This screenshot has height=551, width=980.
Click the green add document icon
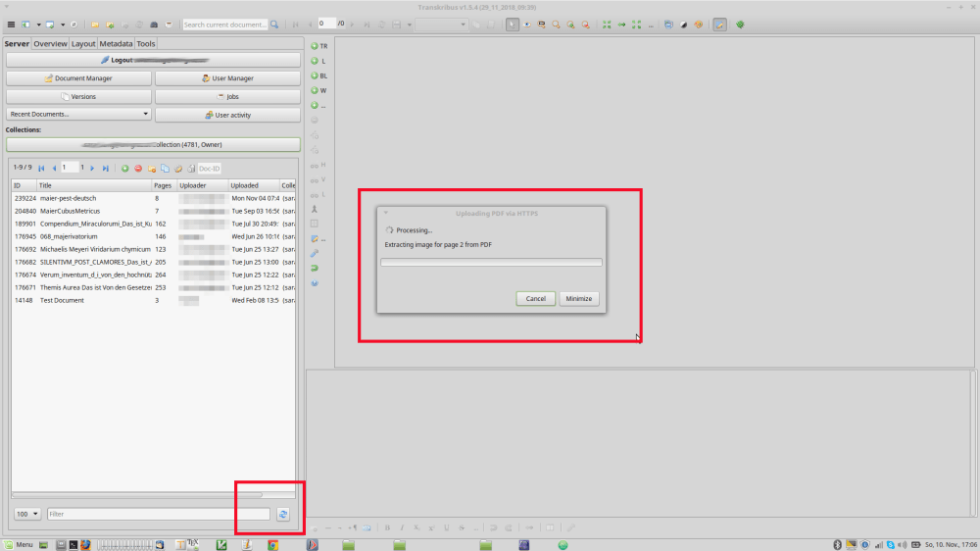click(125, 169)
